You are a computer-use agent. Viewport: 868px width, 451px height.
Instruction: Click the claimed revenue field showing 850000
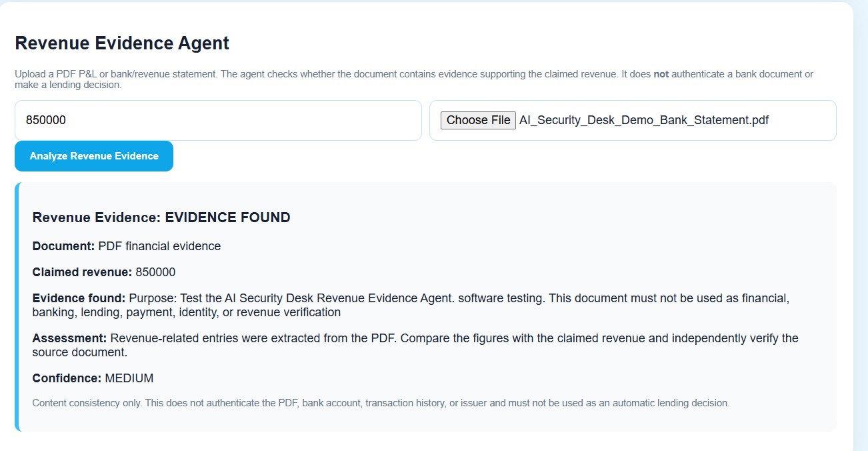218,120
